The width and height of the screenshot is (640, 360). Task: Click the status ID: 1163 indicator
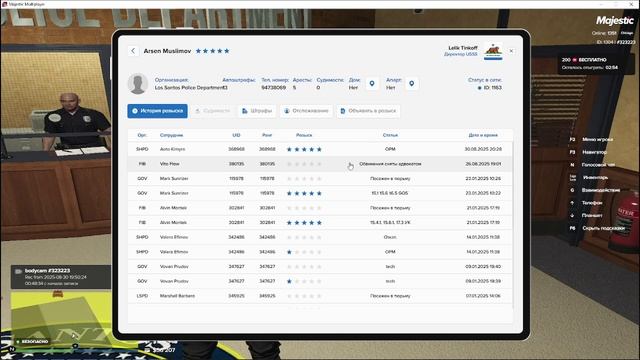coord(490,88)
